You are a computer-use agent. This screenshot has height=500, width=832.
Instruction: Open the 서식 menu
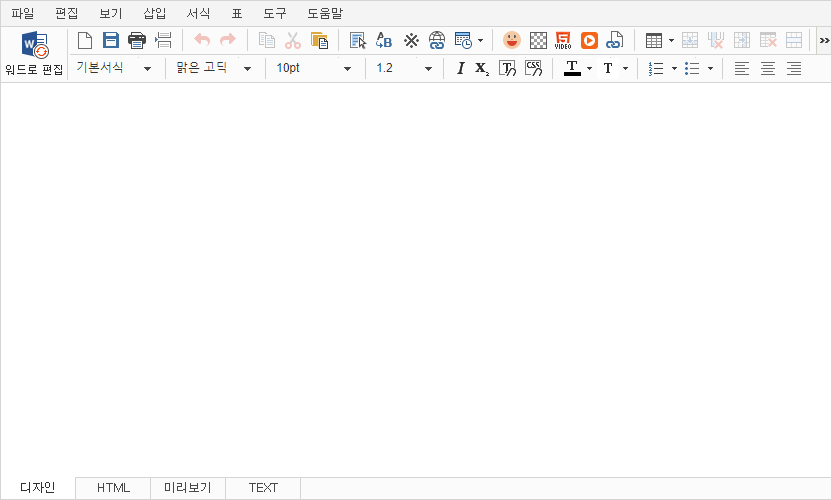click(198, 13)
